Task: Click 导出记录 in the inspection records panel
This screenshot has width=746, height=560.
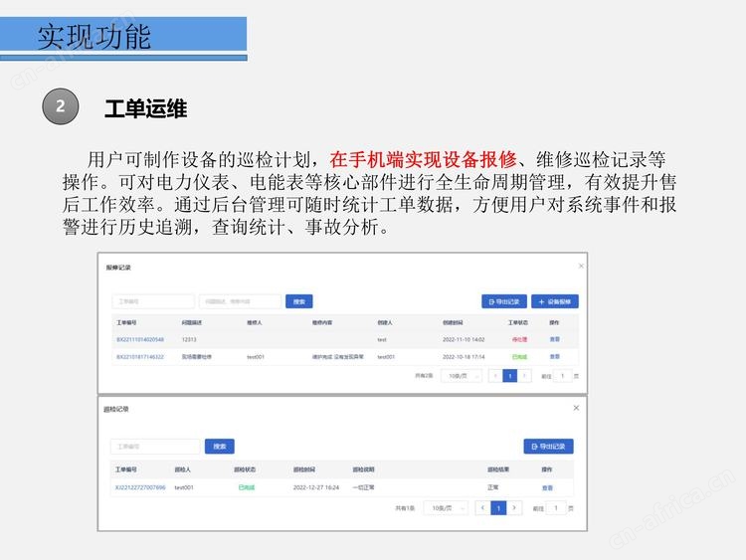Action: tap(548, 447)
